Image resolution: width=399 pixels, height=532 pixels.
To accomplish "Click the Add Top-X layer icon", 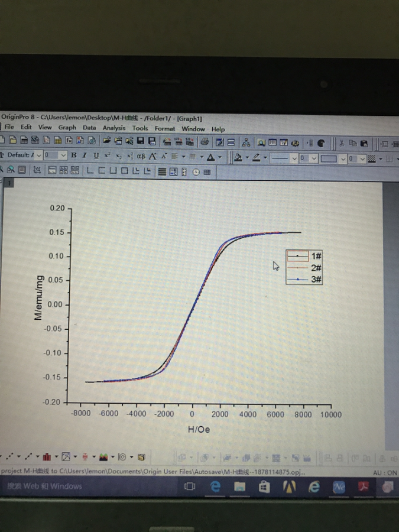I will tap(102, 171).
